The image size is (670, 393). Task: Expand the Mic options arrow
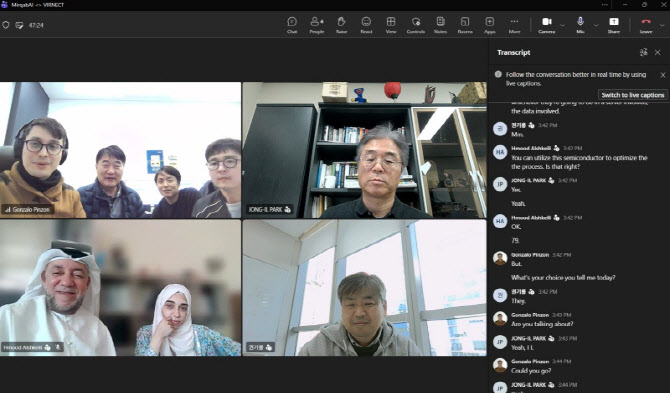pyautogui.click(x=596, y=25)
